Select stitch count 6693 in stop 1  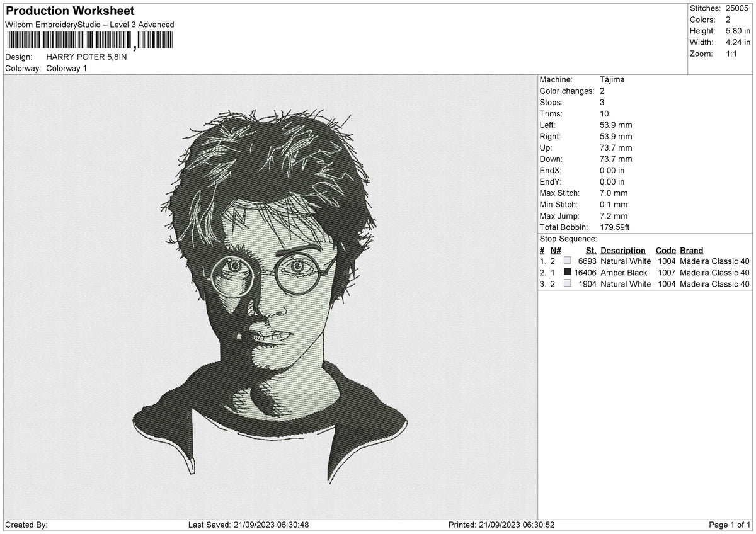587,261
